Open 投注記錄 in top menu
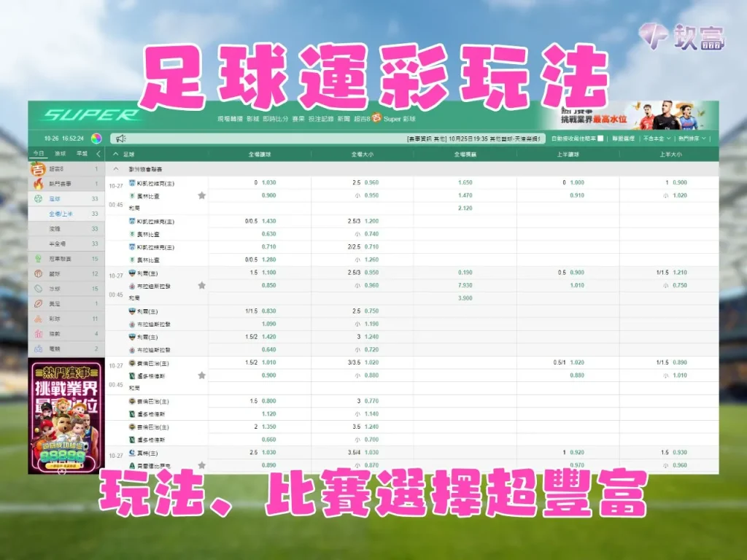Viewport: 747px width, 560px height. click(x=322, y=118)
